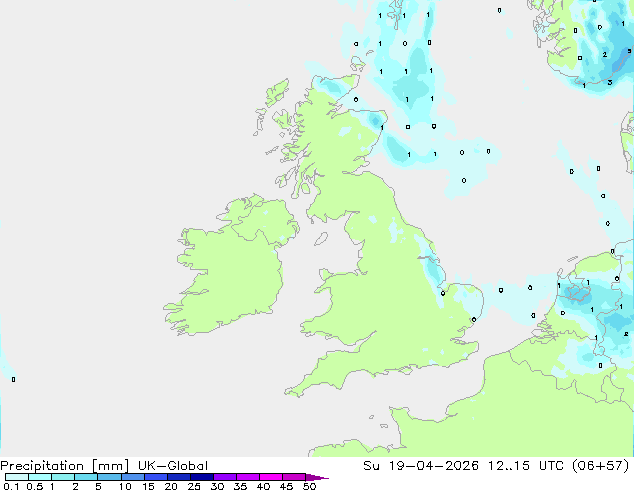The image size is (634, 490).
Task: Click the '15' legend scale label
Action: click(x=148, y=486)
